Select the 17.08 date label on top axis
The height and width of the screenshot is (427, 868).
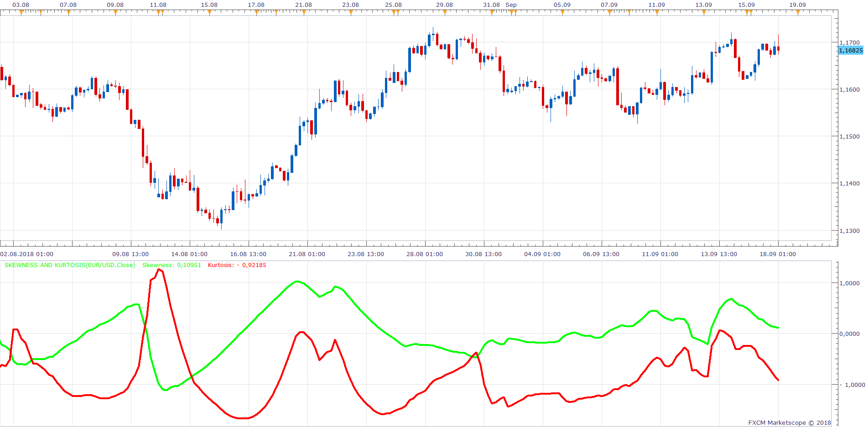(x=256, y=5)
